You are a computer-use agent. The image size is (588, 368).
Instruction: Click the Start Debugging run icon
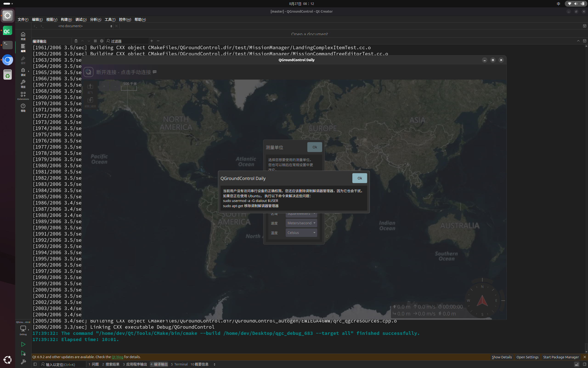coord(23,353)
